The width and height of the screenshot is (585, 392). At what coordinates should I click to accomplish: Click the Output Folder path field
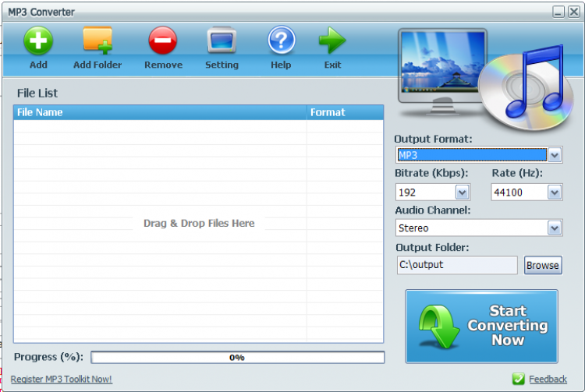(457, 265)
